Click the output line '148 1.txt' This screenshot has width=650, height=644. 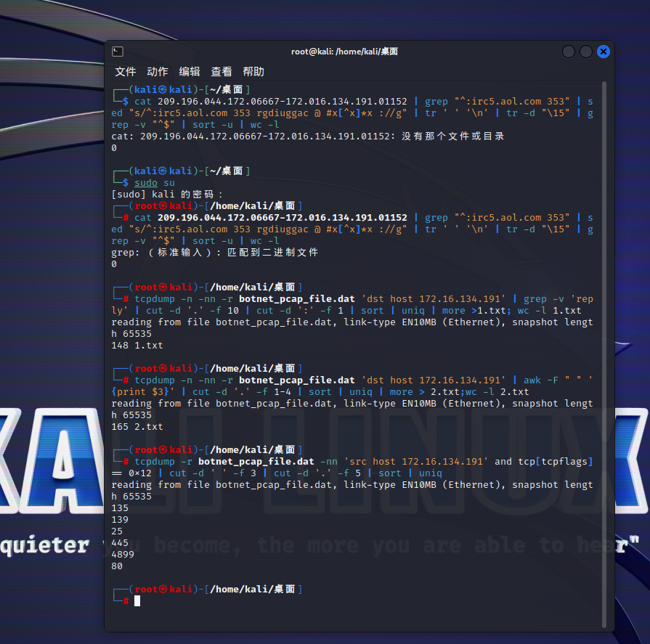137,345
